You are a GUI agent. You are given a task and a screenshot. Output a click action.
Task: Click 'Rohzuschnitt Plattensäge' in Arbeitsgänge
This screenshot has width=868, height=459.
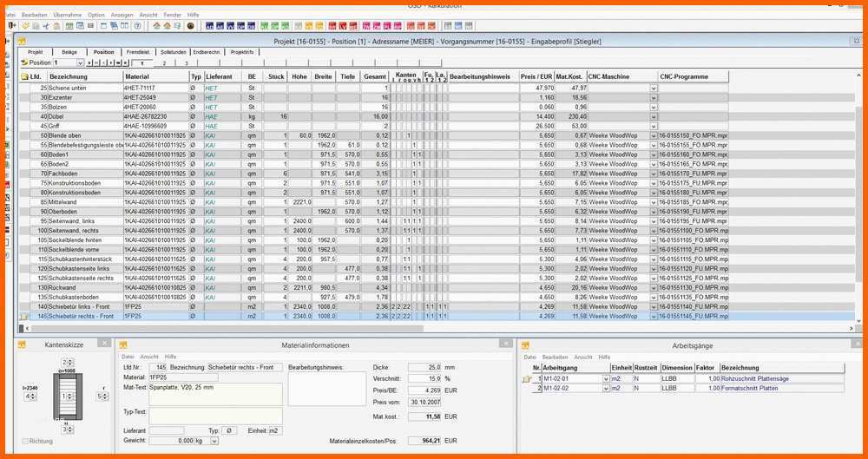(x=755, y=378)
